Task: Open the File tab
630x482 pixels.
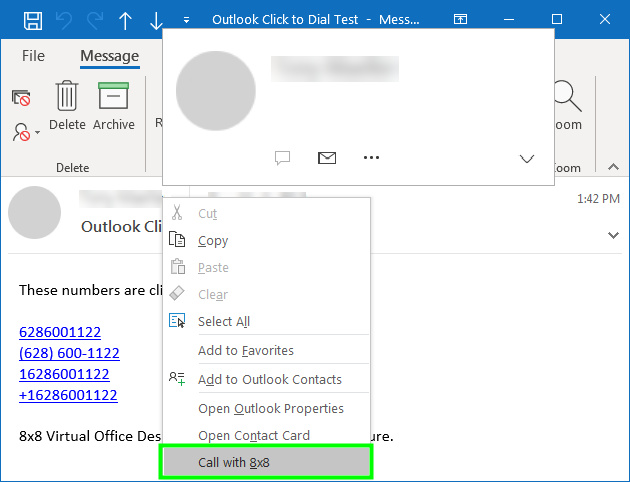Action: point(33,56)
